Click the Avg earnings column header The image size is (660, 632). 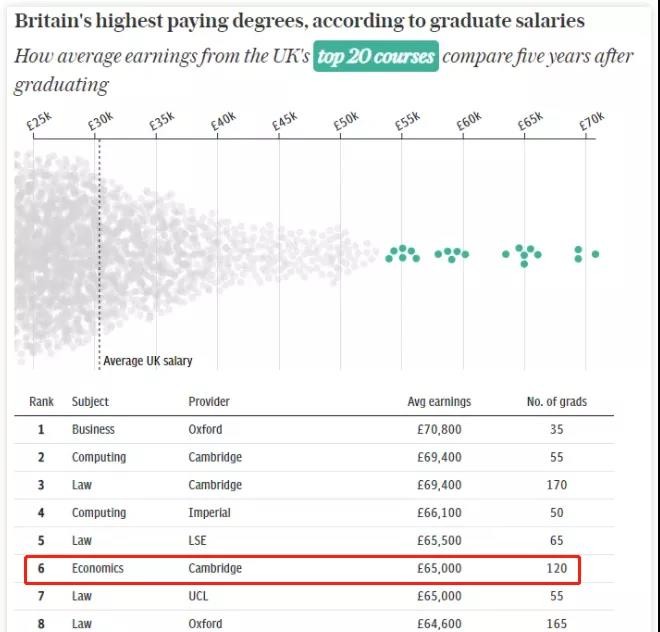[439, 402]
